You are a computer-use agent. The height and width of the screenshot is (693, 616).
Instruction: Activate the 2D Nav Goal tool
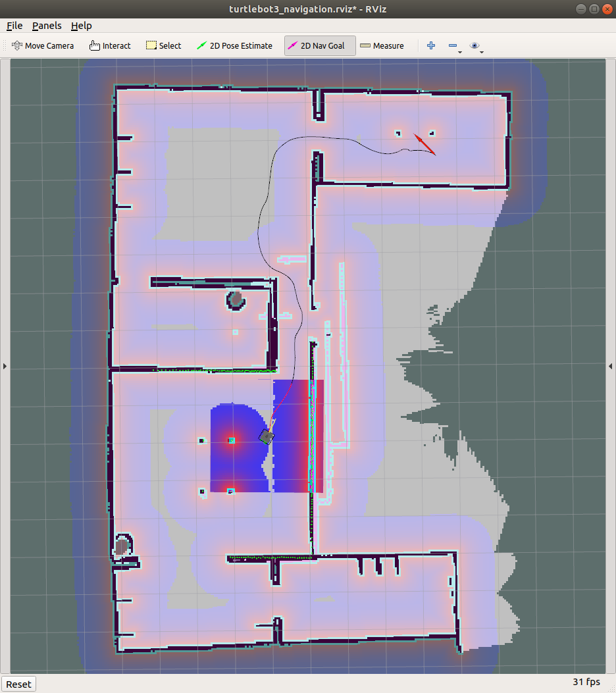pos(320,45)
